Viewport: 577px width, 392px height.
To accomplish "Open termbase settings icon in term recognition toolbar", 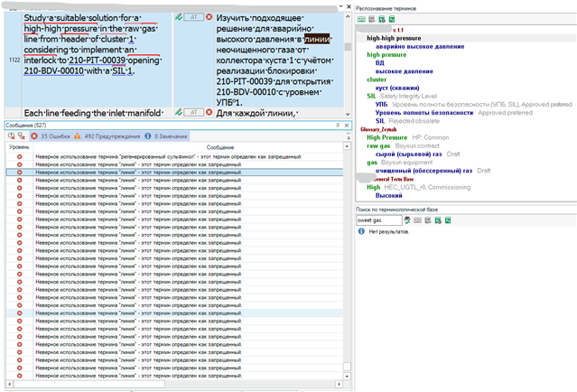I will [382, 19].
